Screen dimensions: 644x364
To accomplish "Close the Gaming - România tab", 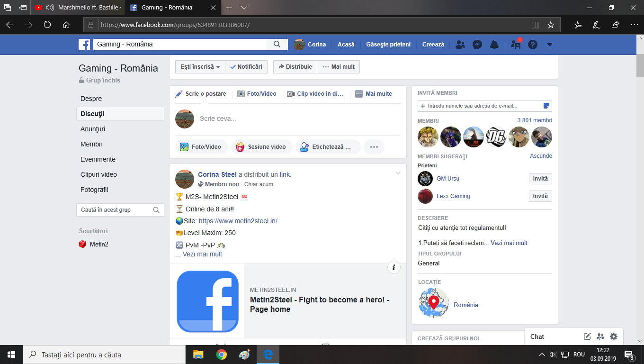I will coord(213,8).
